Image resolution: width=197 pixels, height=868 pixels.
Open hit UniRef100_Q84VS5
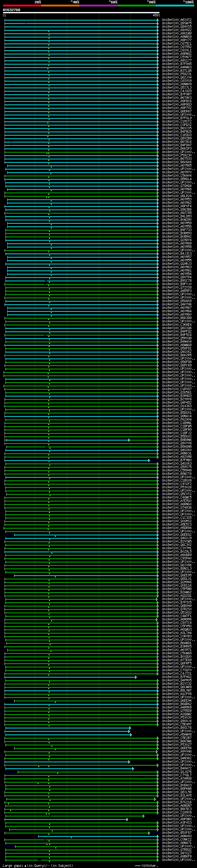pos(176,26)
